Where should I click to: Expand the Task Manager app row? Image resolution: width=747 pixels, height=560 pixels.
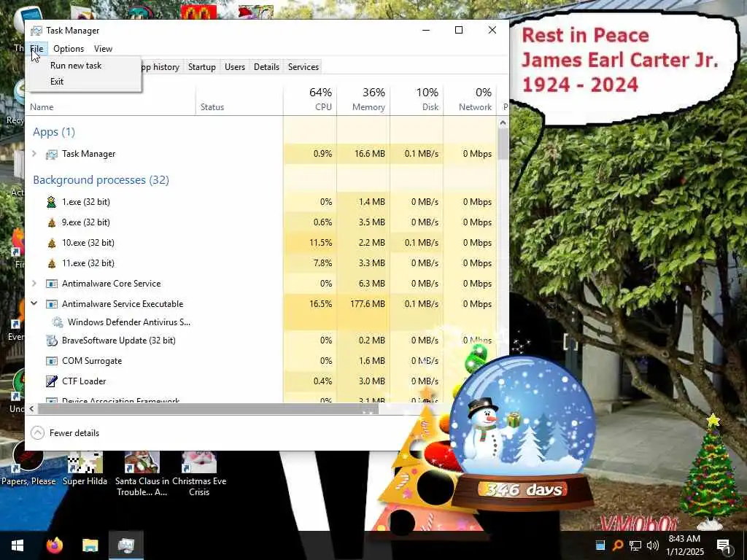[34, 153]
